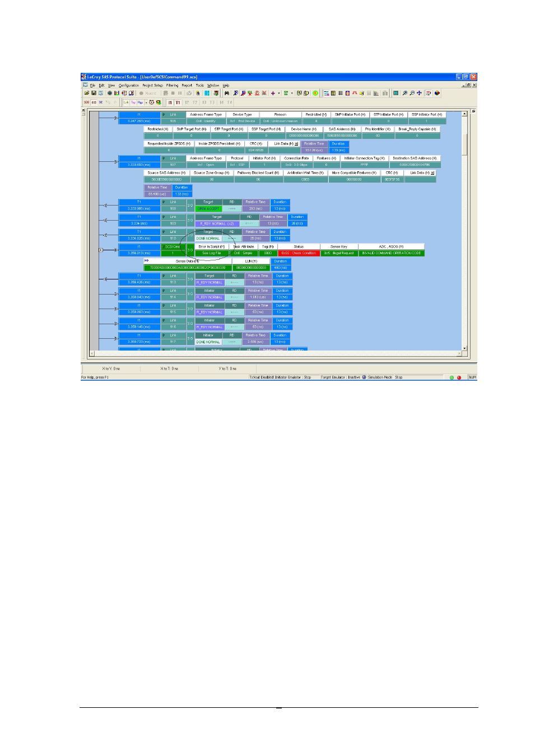Viewport: 535px width, 756px height.
Task: Click the Sense Data (H) header
Action: coord(187,261)
